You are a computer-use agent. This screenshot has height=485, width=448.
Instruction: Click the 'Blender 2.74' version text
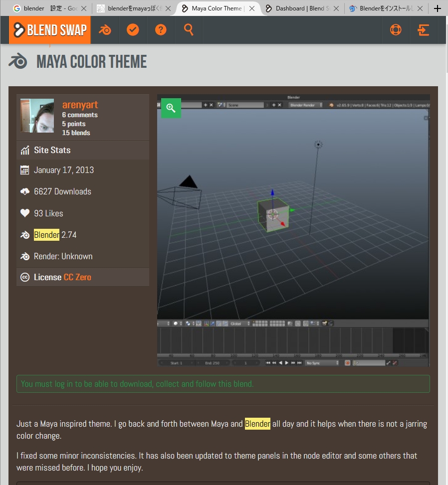coord(55,235)
